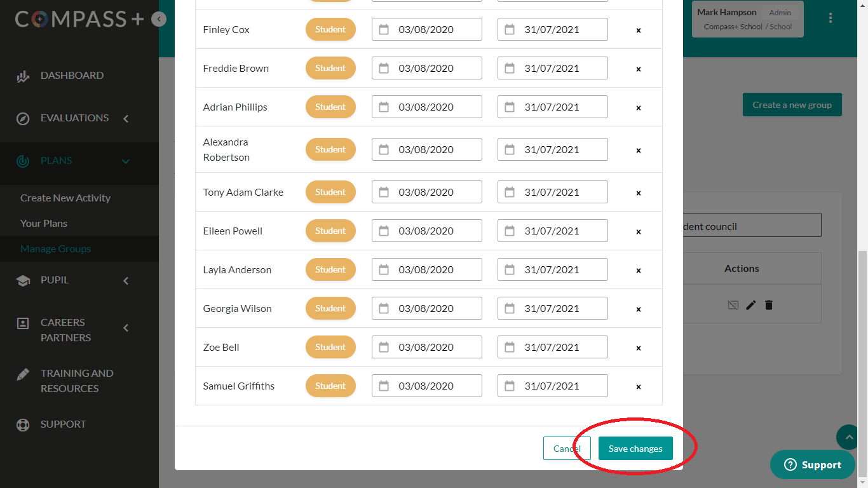Remove Zoe Bell from the group
The width and height of the screenshot is (868, 488).
click(639, 348)
